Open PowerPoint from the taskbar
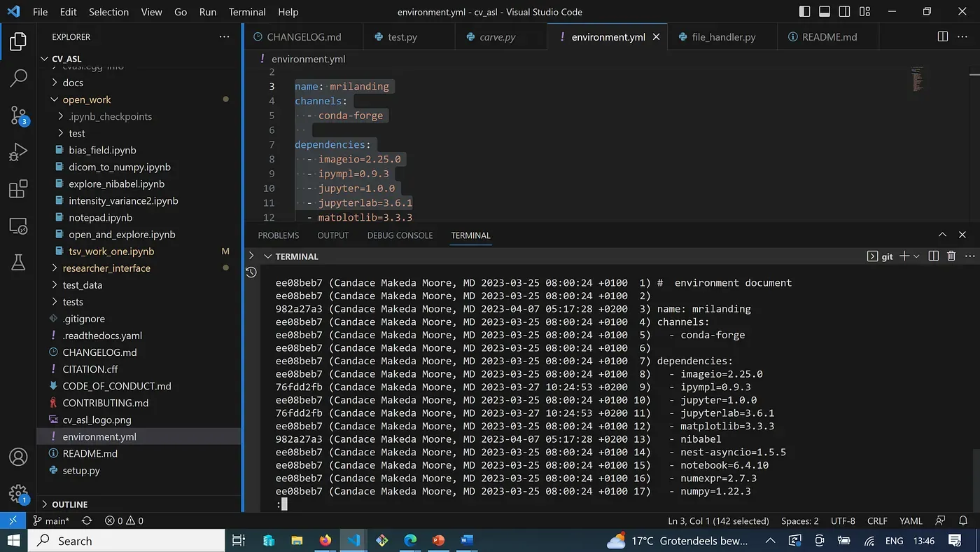This screenshot has height=552, width=980. (438, 541)
